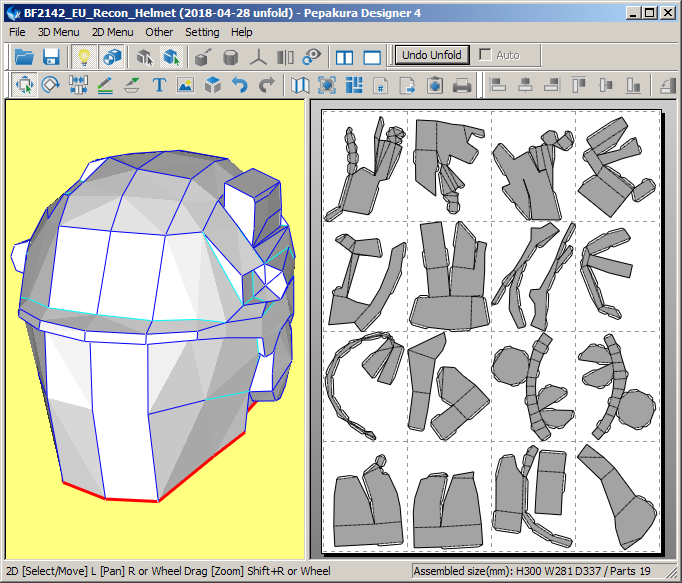Click the Redo arrow icon
Image resolution: width=682 pixels, height=583 pixels.
point(266,86)
